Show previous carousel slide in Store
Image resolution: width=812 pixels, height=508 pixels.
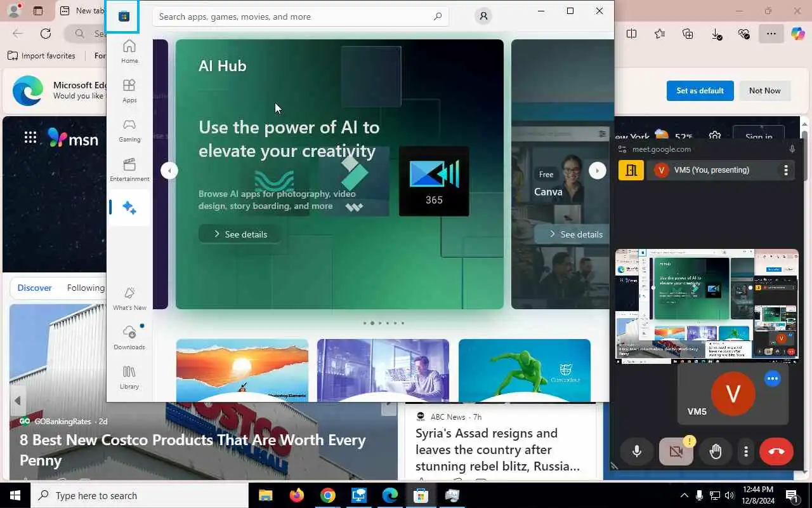click(x=169, y=170)
